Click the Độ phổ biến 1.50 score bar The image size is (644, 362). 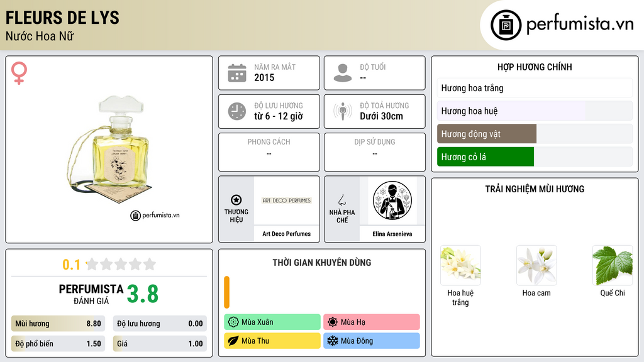pyautogui.click(x=58, y=344)
